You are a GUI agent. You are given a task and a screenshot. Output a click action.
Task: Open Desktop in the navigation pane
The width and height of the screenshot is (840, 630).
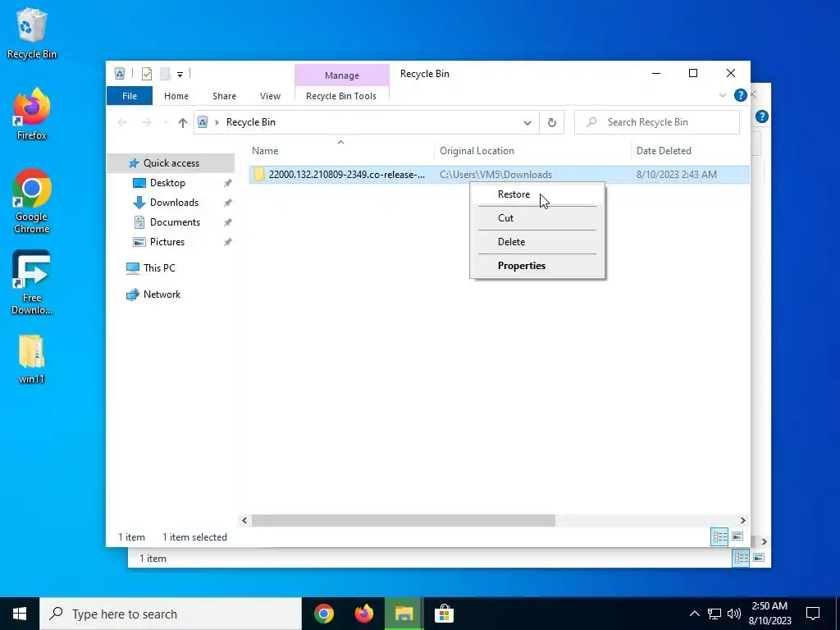(x=167, y=183)
